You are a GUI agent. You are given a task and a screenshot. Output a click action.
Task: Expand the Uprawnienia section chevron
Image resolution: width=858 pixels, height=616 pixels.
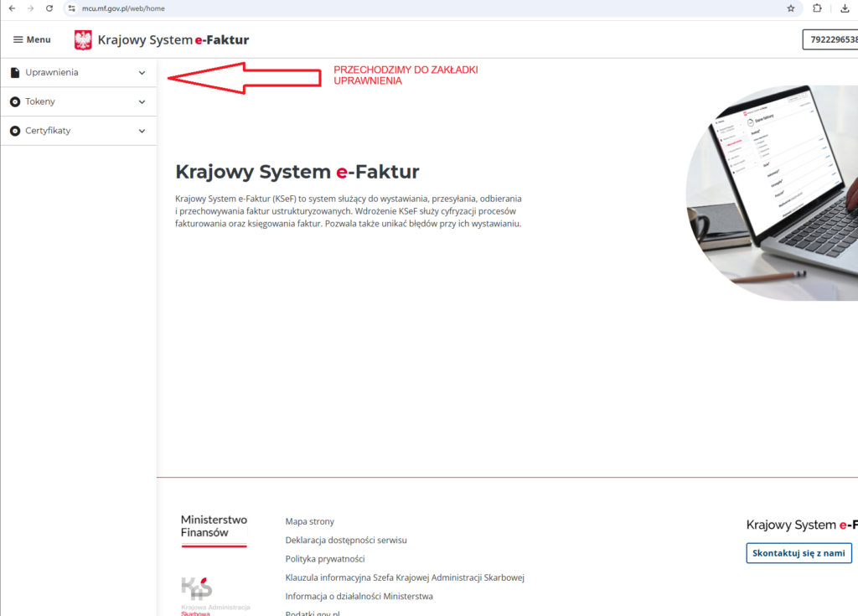[x=142, y=73]
